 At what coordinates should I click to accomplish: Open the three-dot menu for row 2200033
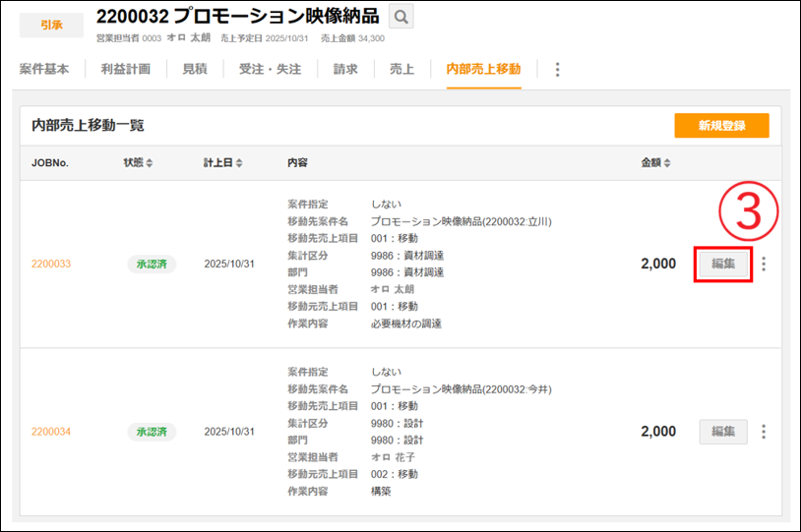tap(764, 264)
